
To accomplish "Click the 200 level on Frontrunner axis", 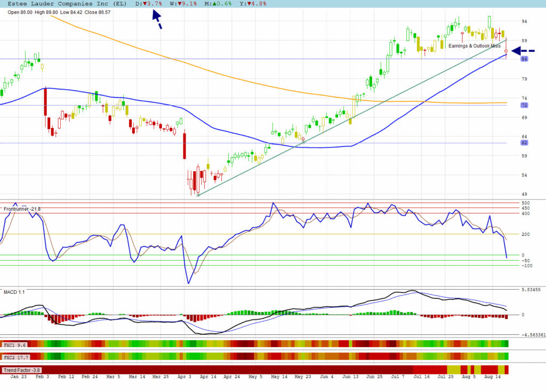I will tap(525, 235).
